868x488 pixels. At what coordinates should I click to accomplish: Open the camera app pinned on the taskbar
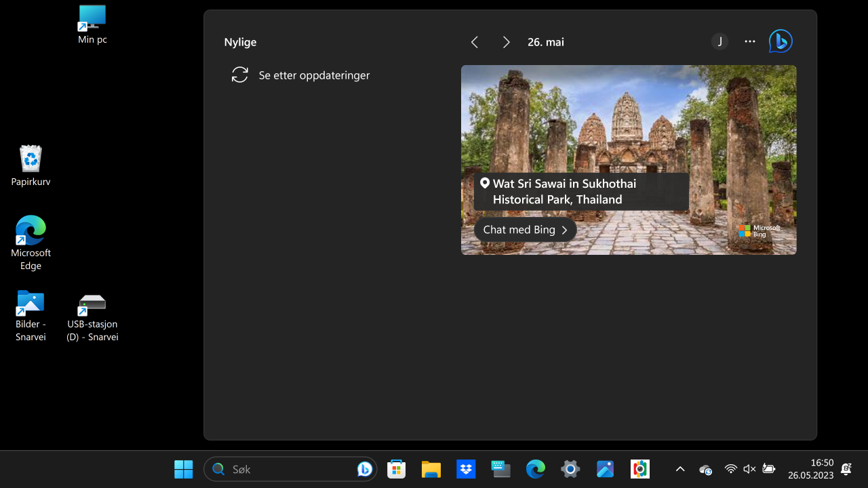(639, 468)
